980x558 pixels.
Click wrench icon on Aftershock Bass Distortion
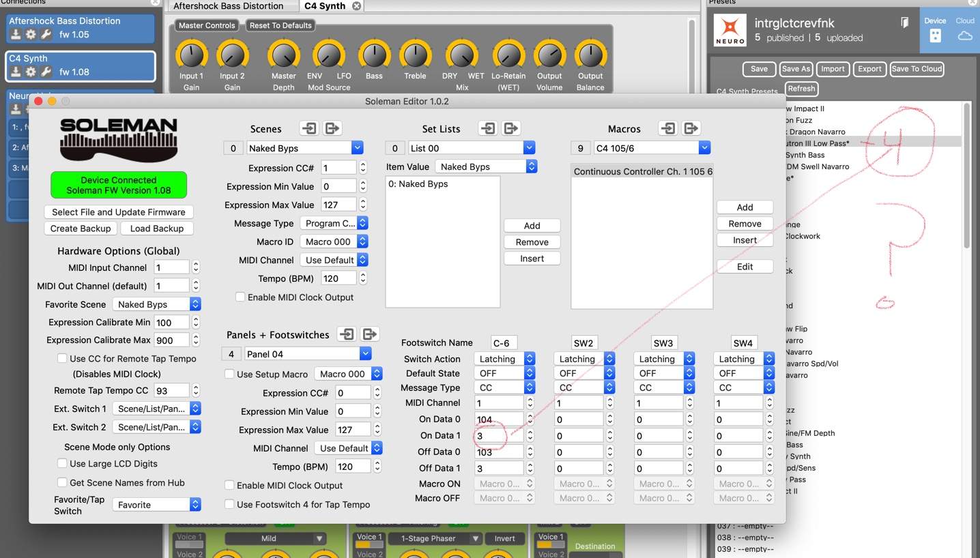(46, 34)
